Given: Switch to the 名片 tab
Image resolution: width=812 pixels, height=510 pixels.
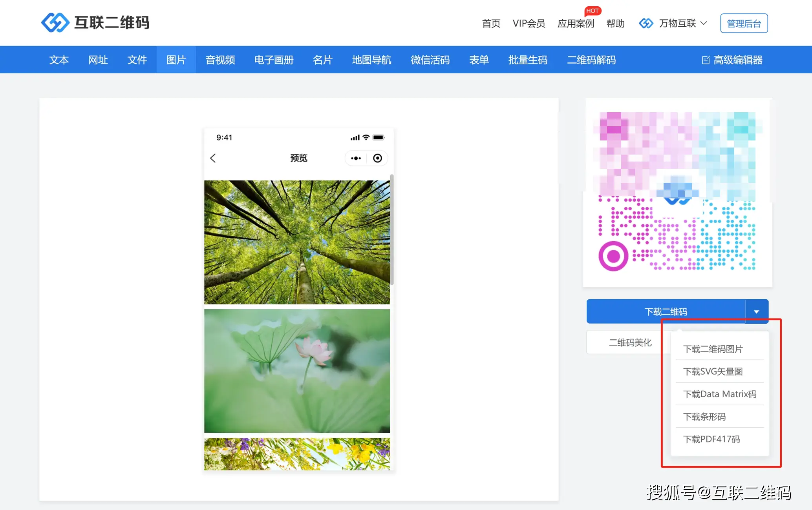Looking at the screenshot, I should [322, 60].
